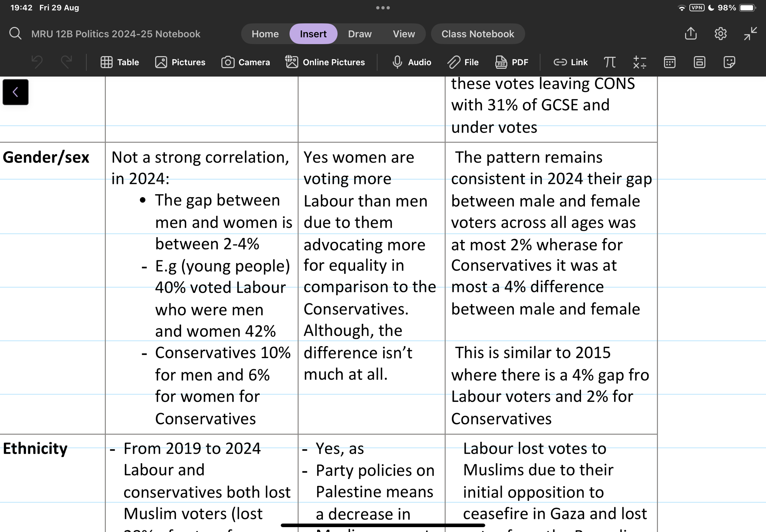Switch to the Home tab
766x532 pixels.
click(x=265, y=34)
